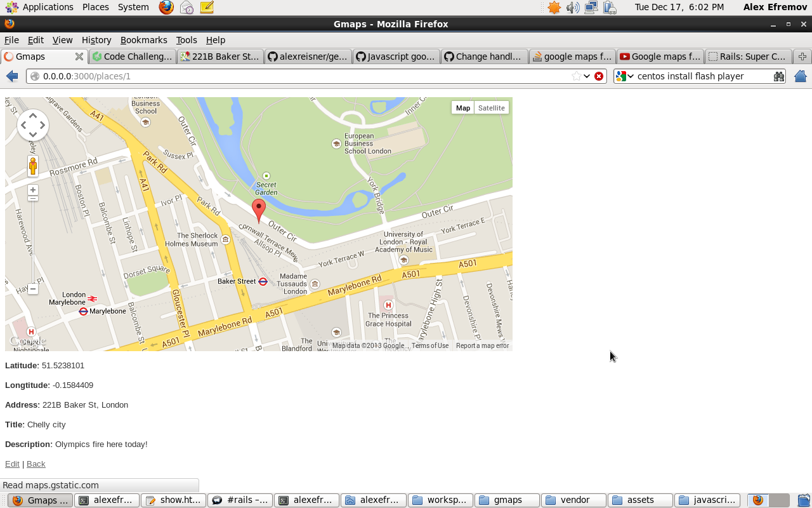
Task: Zoom out with the map minus button
Action: coord(33,289)
